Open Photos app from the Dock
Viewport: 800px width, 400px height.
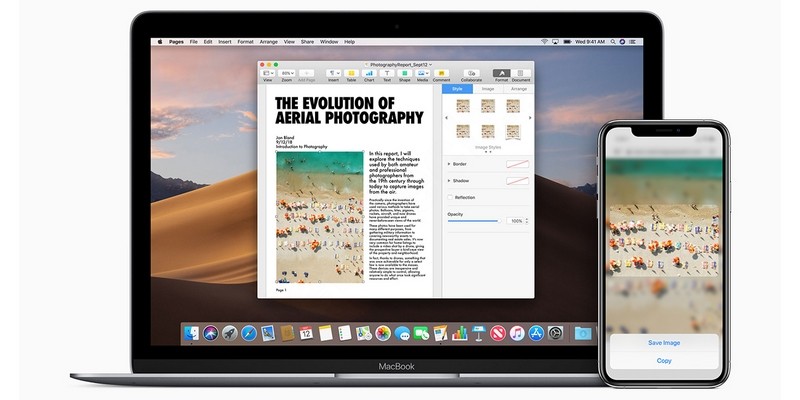[x=383, y=333]
